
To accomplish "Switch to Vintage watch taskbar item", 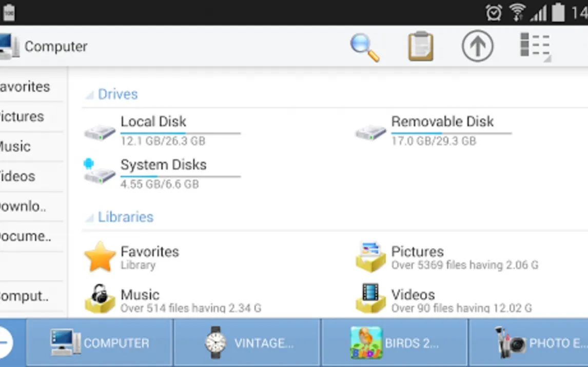I will [247, 343].
